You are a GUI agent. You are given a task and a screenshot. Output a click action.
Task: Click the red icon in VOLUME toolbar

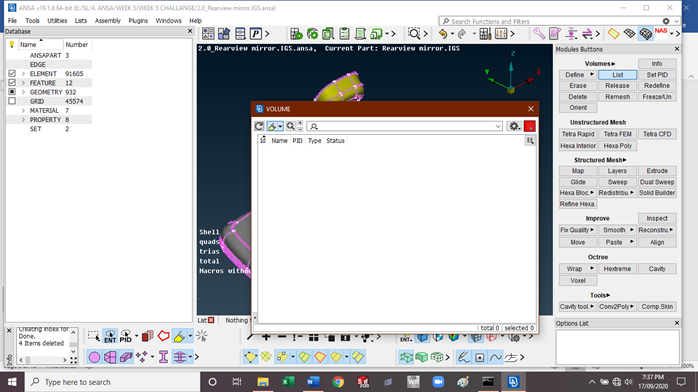[530, 126]
